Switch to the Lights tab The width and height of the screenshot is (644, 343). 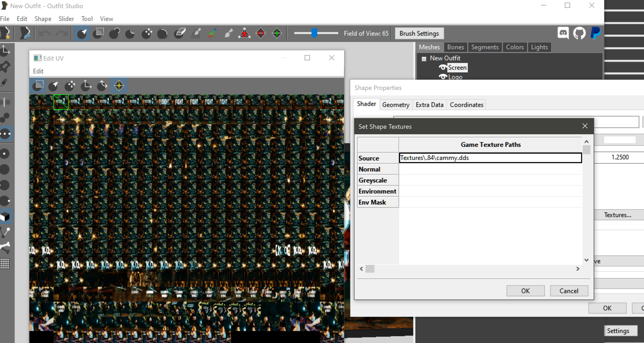click(x=539, y=47)
